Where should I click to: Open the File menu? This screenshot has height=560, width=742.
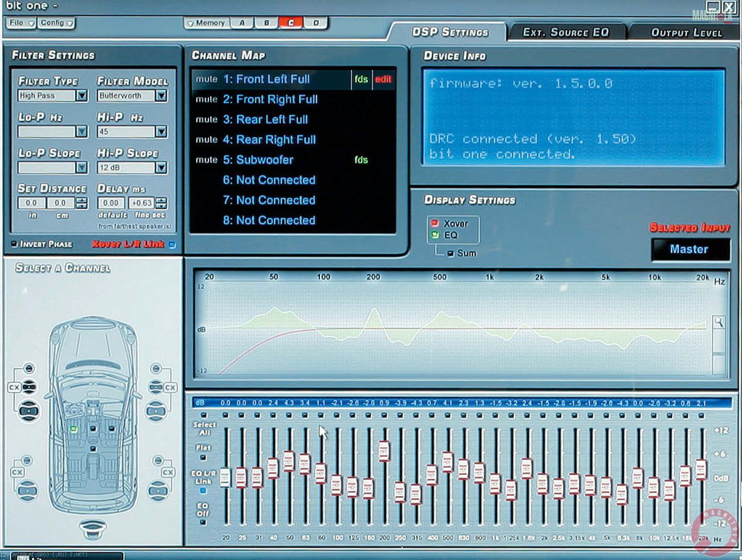[x=21, y=23]
